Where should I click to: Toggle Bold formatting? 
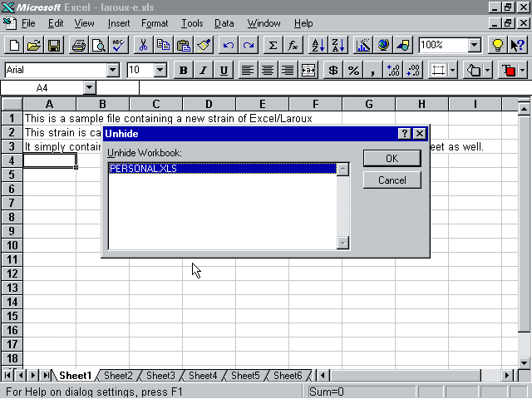[x=183, y=70]
